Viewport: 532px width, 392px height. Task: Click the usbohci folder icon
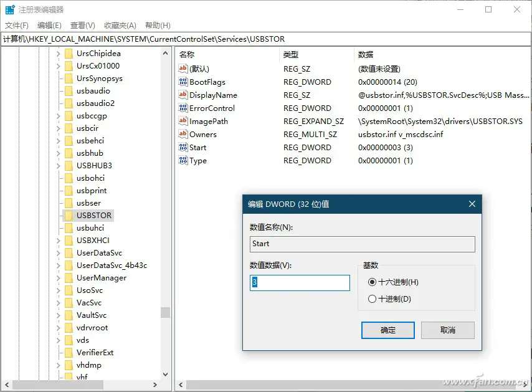(69, 178)
